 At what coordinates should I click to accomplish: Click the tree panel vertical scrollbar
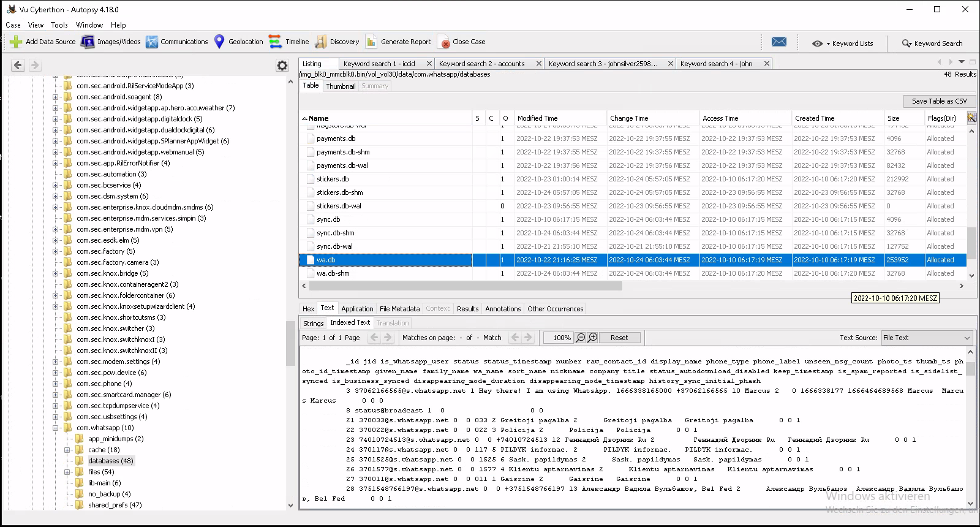(x=290, y=343)
